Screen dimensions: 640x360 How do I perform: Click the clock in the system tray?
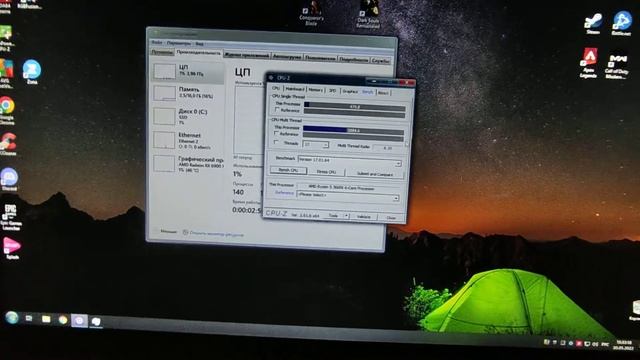(x=624, y=345)
